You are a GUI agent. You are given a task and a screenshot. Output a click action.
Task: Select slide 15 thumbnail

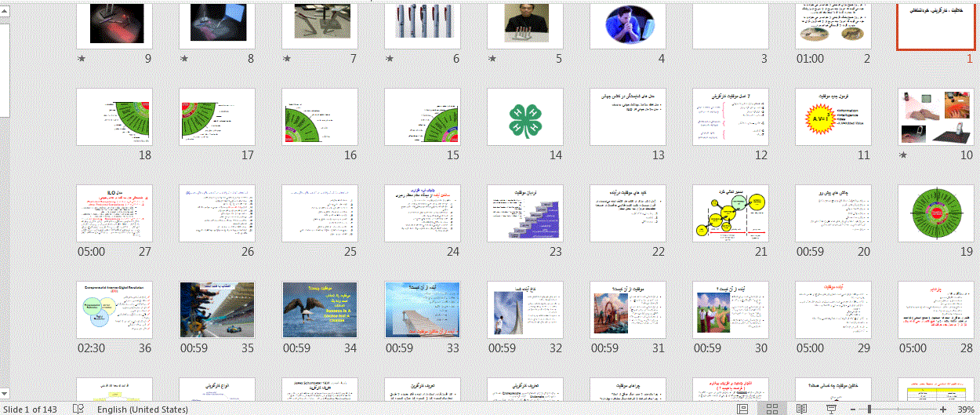pos(423,117)
